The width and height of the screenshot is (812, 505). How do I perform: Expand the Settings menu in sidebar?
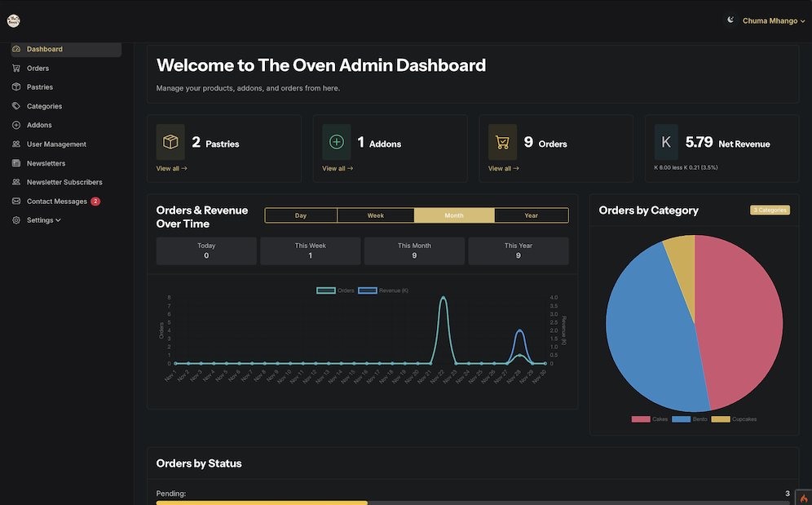click(x=43, y=220)
